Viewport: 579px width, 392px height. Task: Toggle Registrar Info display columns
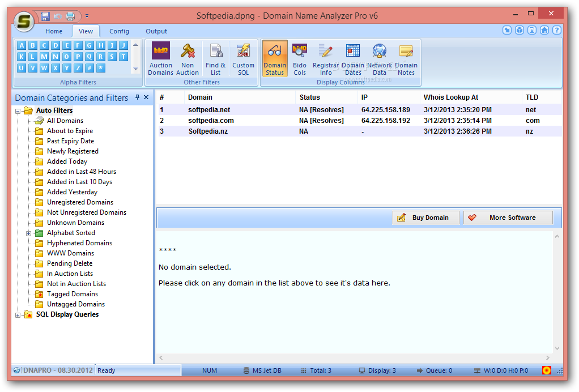coord(326,58)
